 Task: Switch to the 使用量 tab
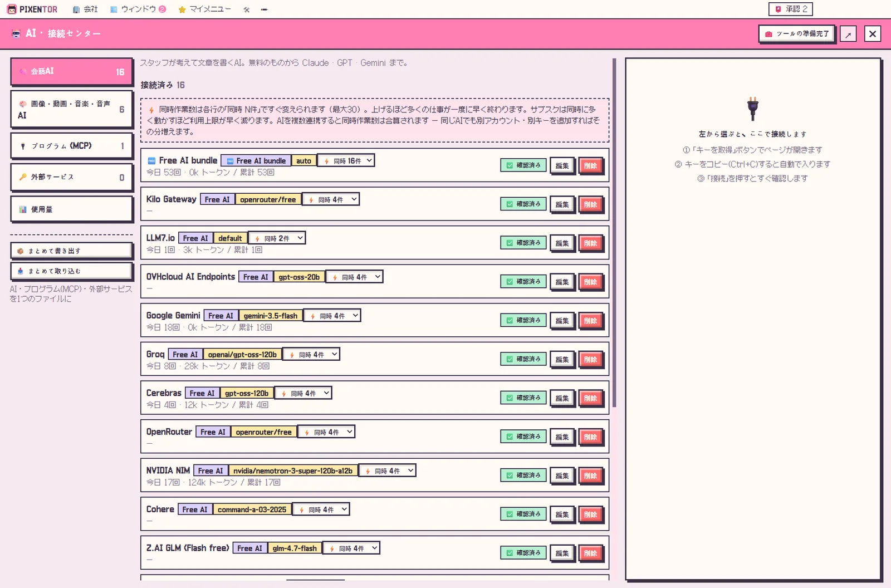tap(72, 209)
